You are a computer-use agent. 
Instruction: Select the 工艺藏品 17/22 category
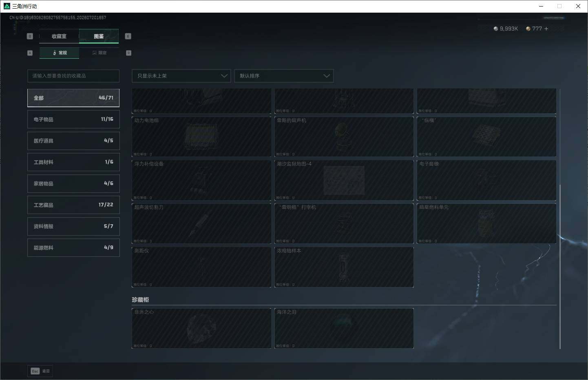tap(73, 205)
